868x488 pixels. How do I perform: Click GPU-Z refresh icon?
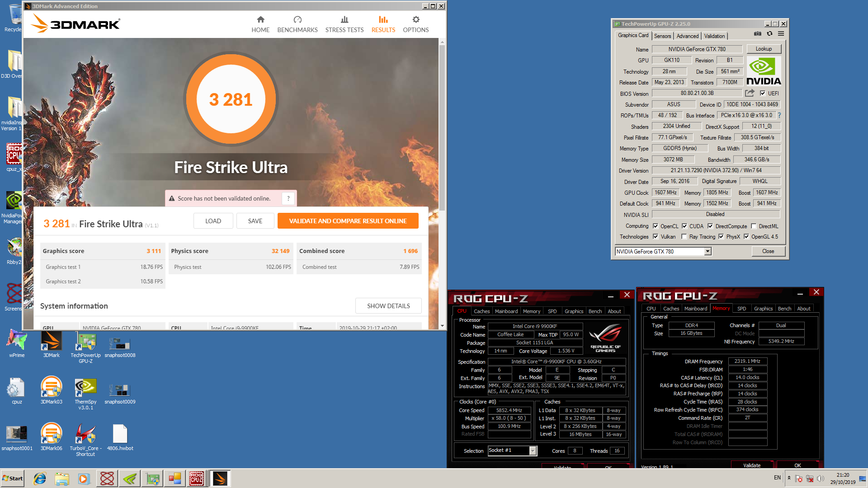769,34
